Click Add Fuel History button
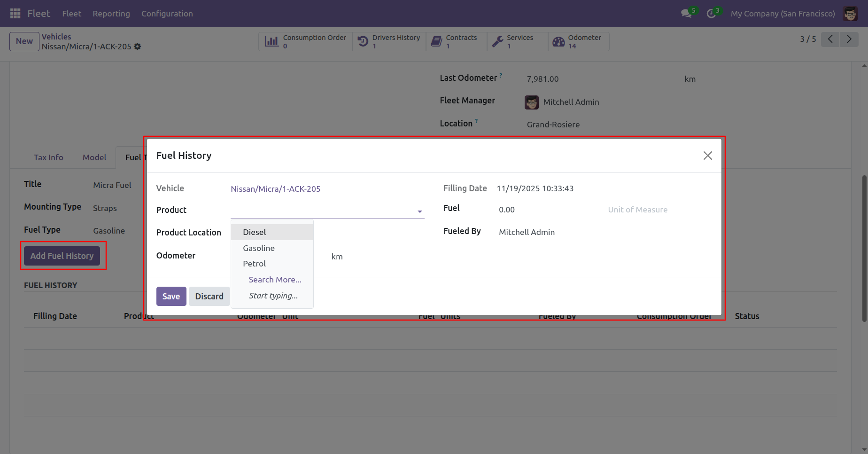868x454 pixels. coord(62,256)
